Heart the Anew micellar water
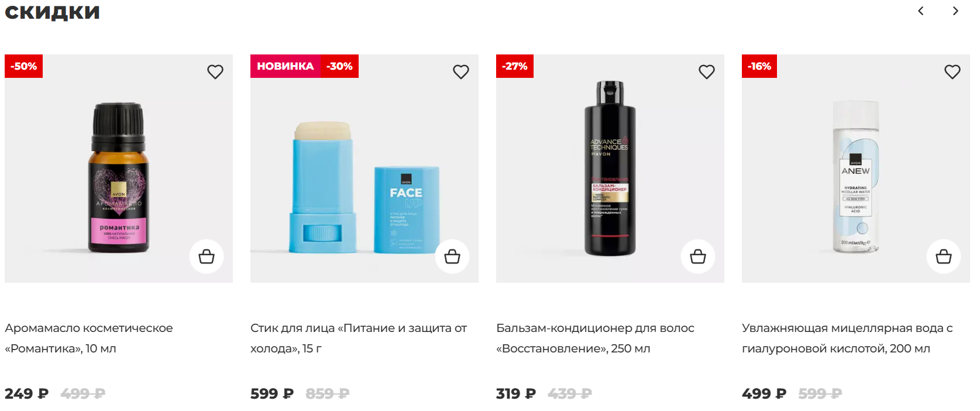Screen dimensions: 980x411 pyautogui.click(x=953, y=72)
